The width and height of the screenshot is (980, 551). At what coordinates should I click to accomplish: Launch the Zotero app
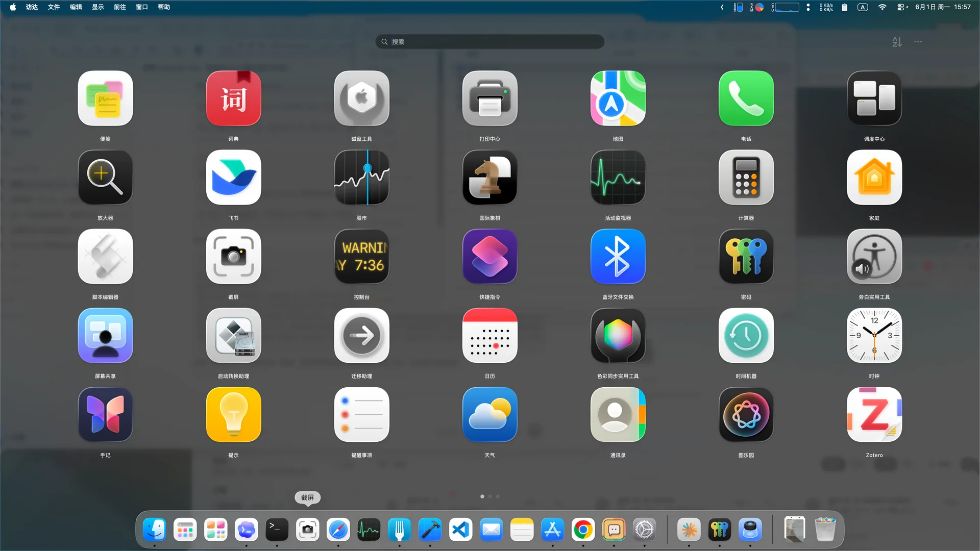click(874, 415)
